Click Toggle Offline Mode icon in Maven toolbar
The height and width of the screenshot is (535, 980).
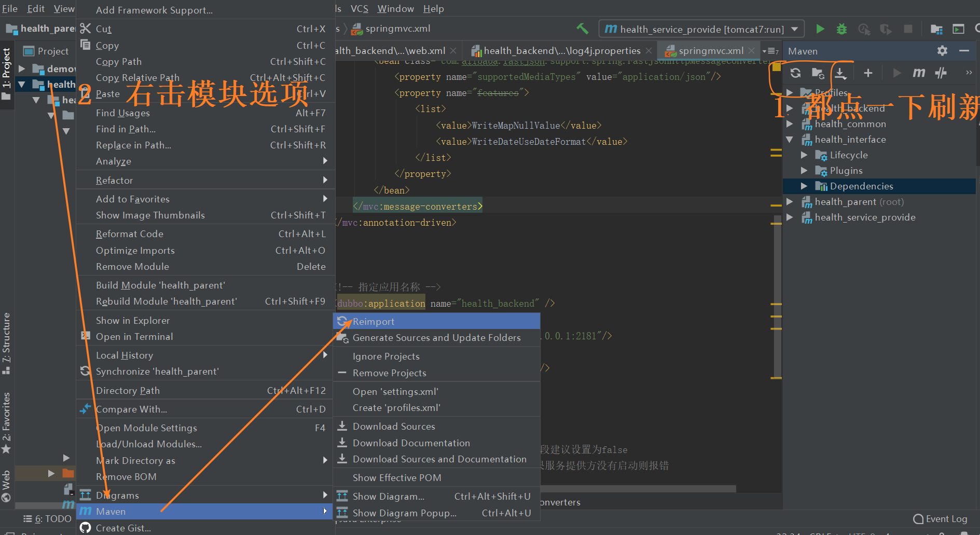941,73
